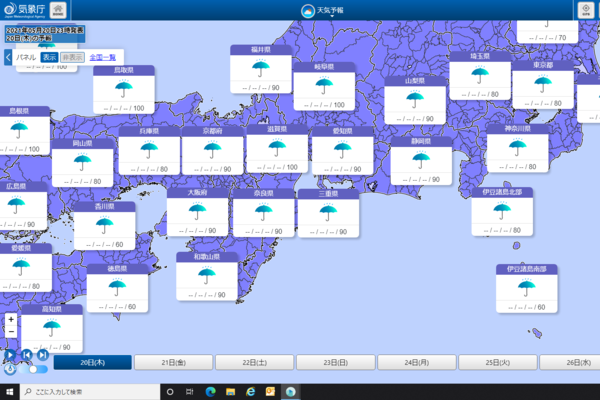Click the umbrella icon for 滋賀県

click(277, 148)
